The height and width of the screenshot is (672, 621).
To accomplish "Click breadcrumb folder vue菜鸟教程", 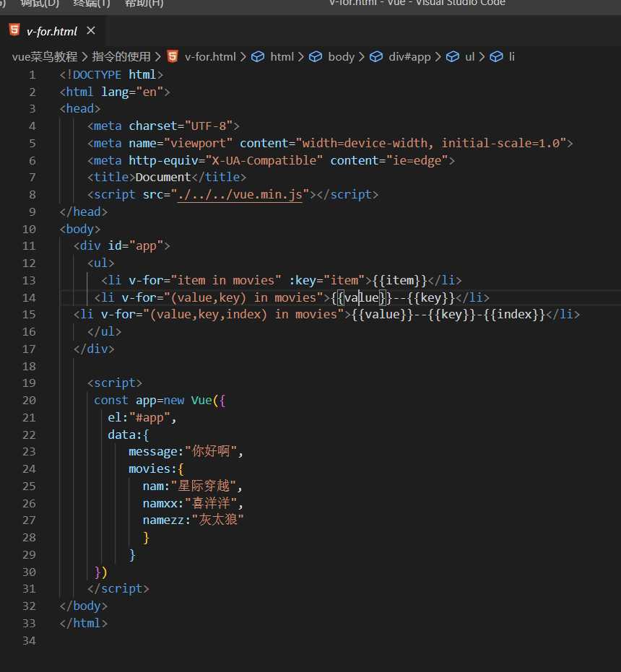I will (45, 56).
